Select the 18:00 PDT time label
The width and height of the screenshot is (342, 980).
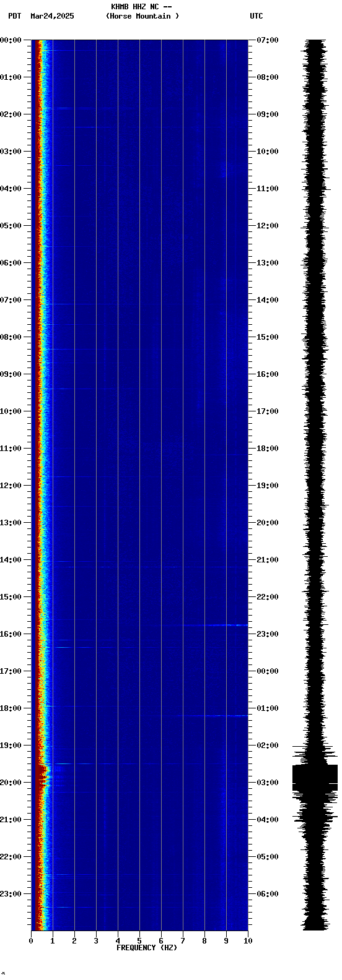tap(11, 708)
